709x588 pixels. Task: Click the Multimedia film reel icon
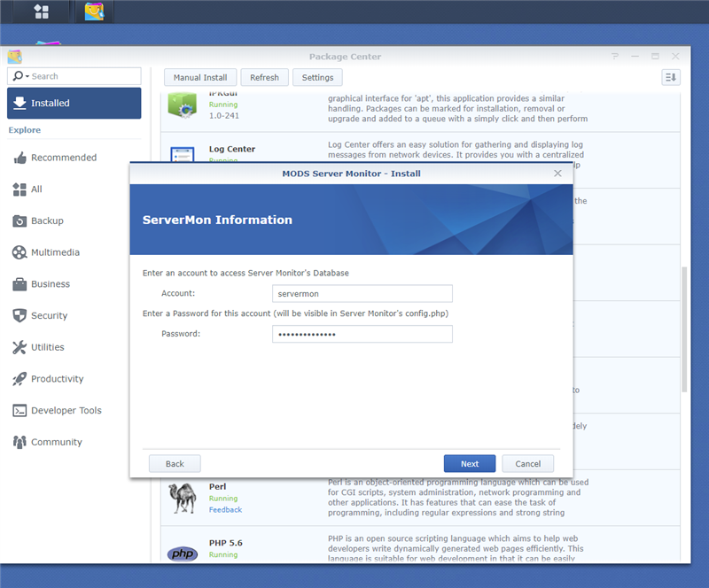point(19,252)
